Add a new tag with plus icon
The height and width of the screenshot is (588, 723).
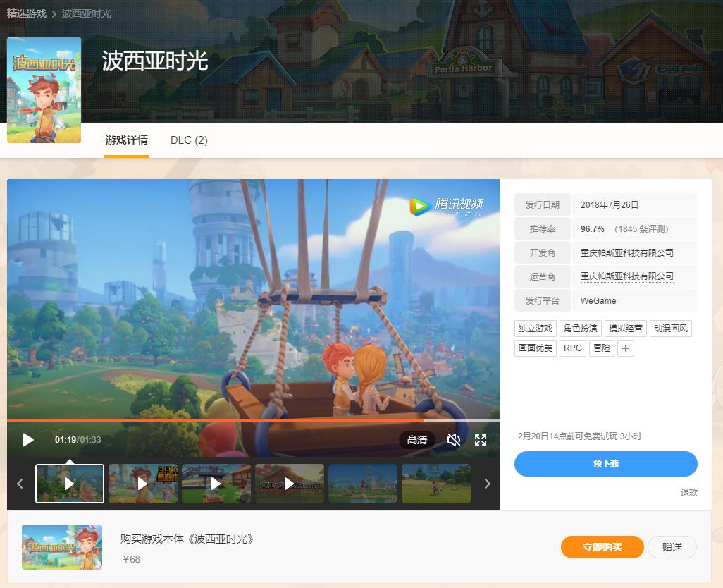625,348
